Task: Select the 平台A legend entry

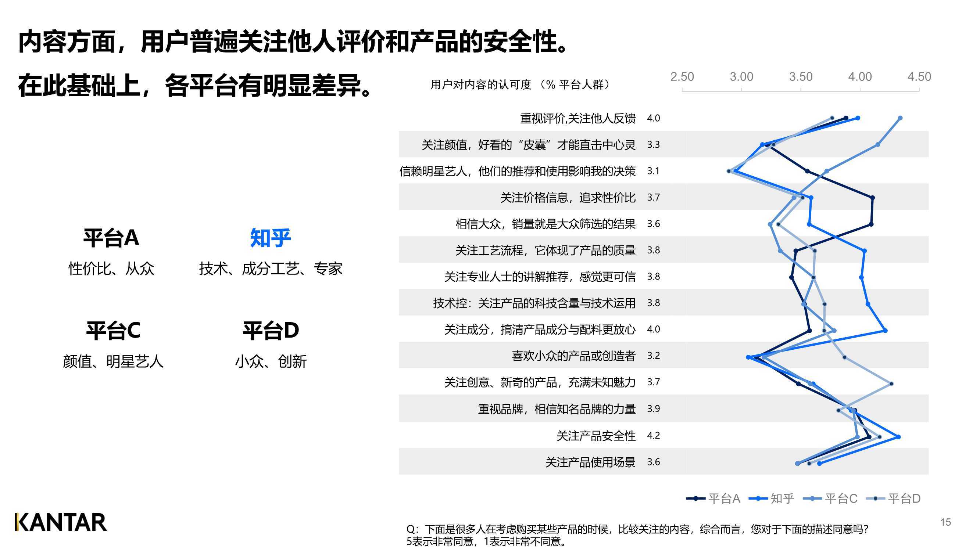Action: 713,498
